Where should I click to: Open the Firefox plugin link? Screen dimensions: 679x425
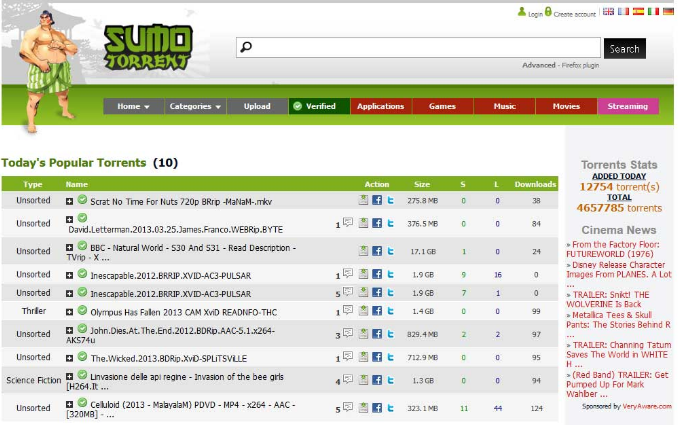click(x=580, y=65)
